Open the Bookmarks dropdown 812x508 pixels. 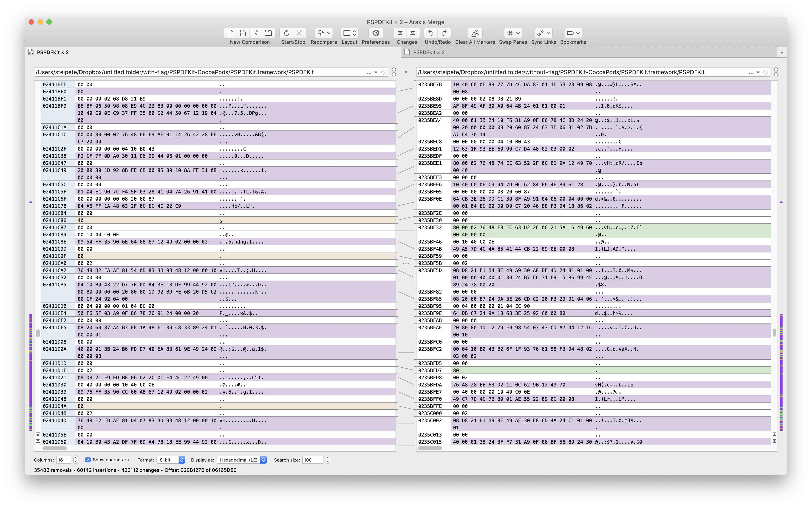click(578, 33)
